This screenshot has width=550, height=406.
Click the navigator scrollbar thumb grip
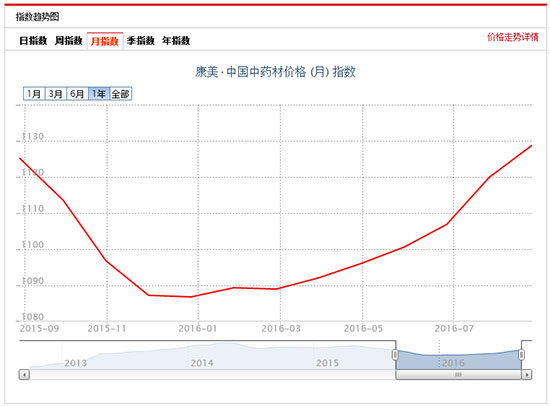tap(458, 375)
